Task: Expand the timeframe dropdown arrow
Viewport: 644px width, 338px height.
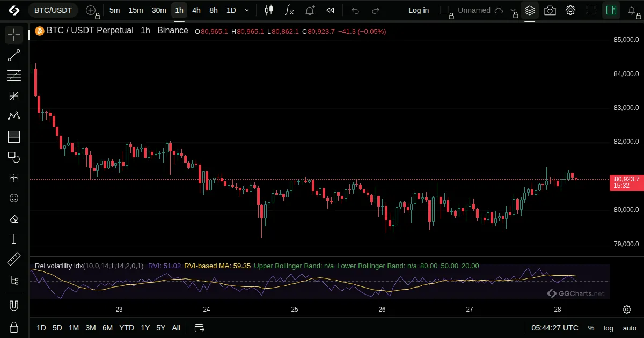Action: click(x=247, y=10)
